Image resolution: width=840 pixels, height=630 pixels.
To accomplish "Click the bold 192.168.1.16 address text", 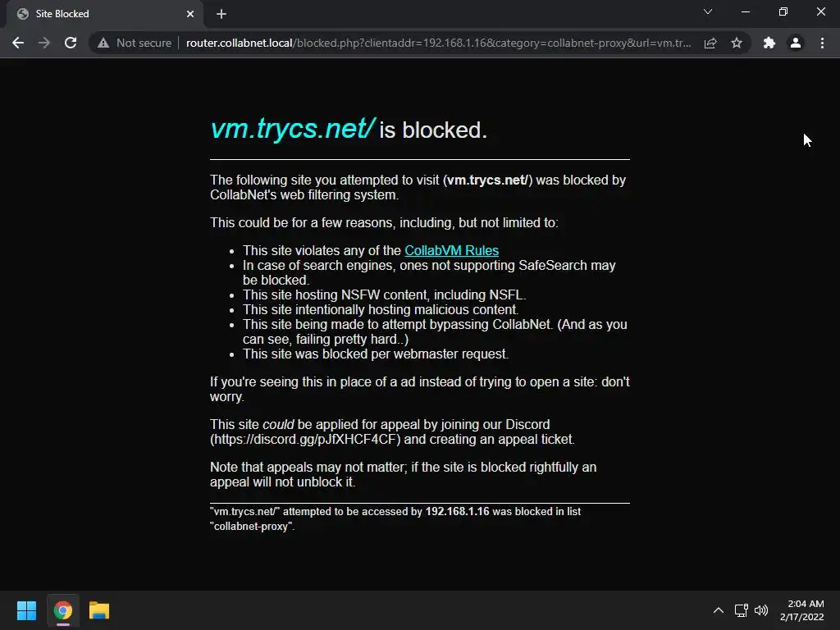I will pos(457,512).
